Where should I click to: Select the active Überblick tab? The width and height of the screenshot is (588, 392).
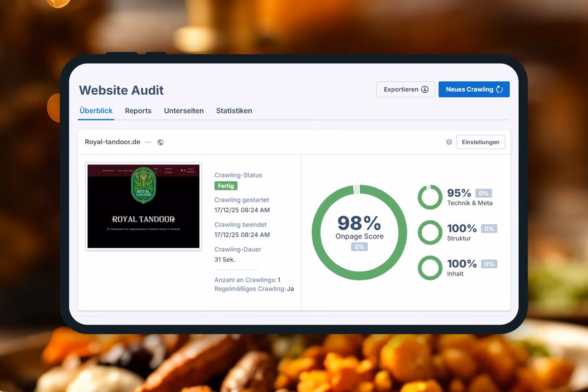(96, 111)
